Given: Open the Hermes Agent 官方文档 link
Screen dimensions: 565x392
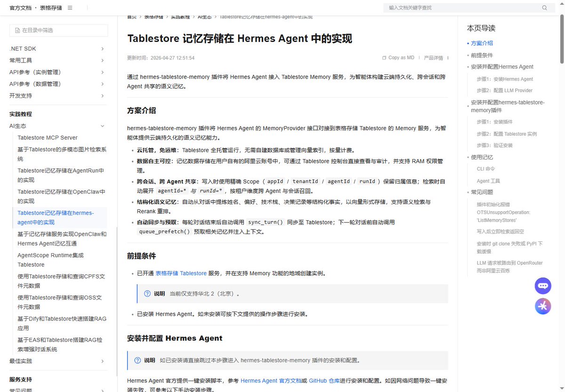Looking at the screenshot, I should coord(271,381).
